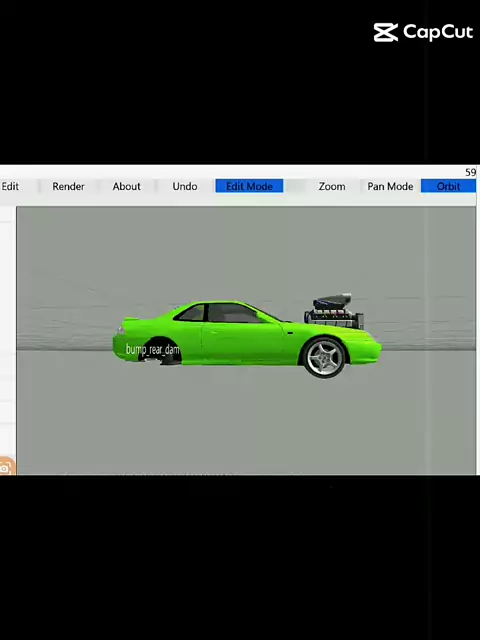
Task: Select the bump_rear_dam part label
Action: pos(153,350)
